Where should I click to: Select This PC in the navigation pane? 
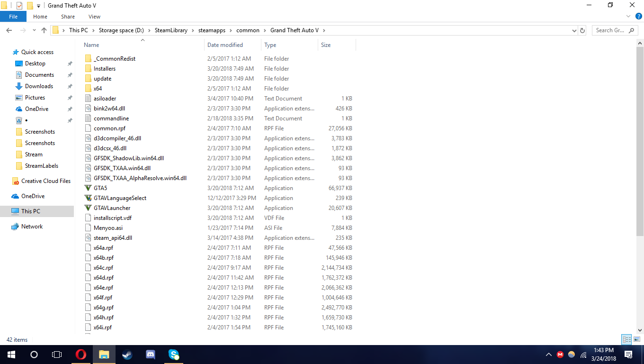37,211
